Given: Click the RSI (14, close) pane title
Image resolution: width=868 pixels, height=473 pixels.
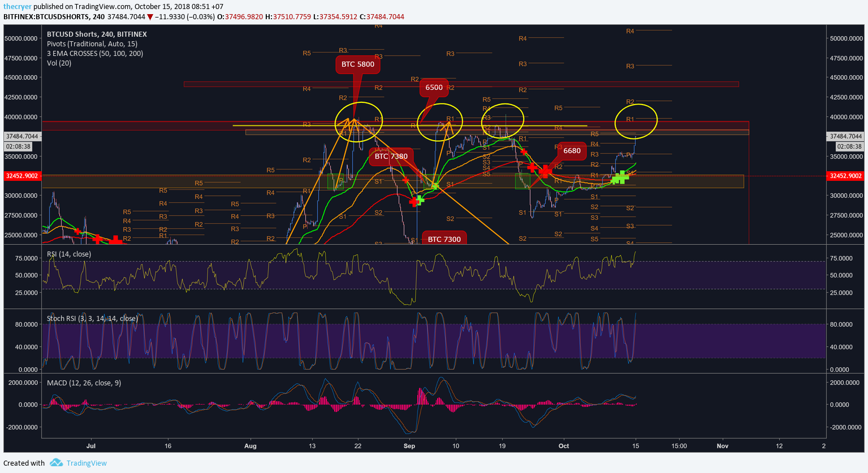Looking at the screenshot, I should coord(69,254).
